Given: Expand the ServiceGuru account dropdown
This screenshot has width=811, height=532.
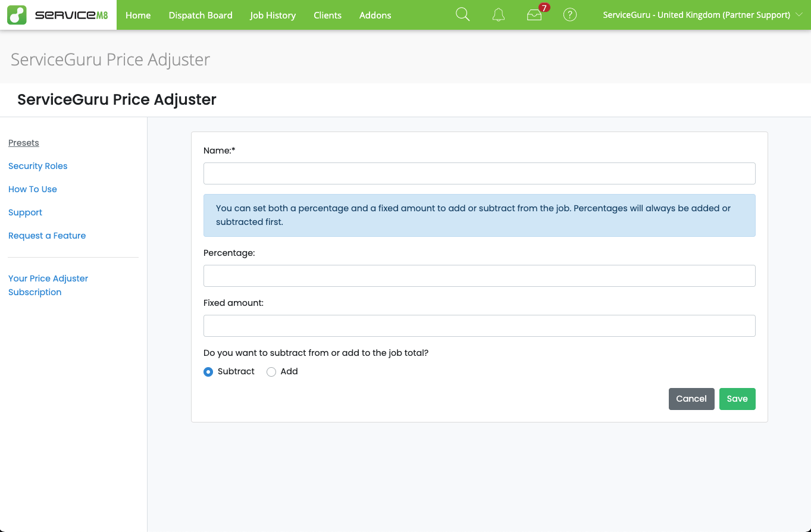Looking at the screenshot, I should click(x=702, y=15).
